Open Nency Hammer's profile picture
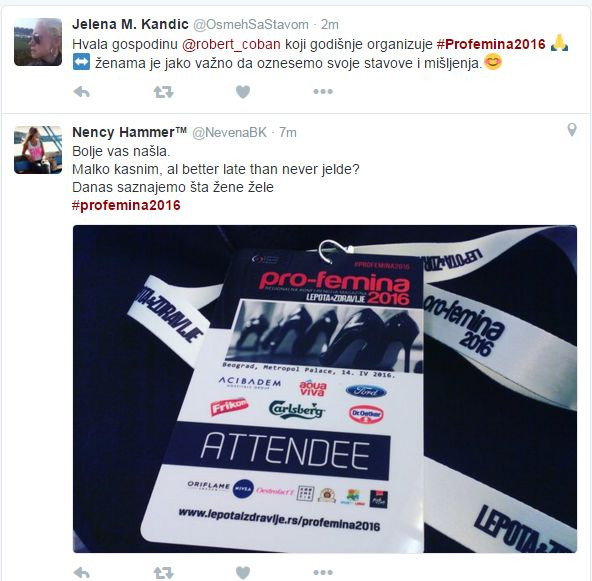This screenshot has width=592, height=581. click(x=38, y=150)
